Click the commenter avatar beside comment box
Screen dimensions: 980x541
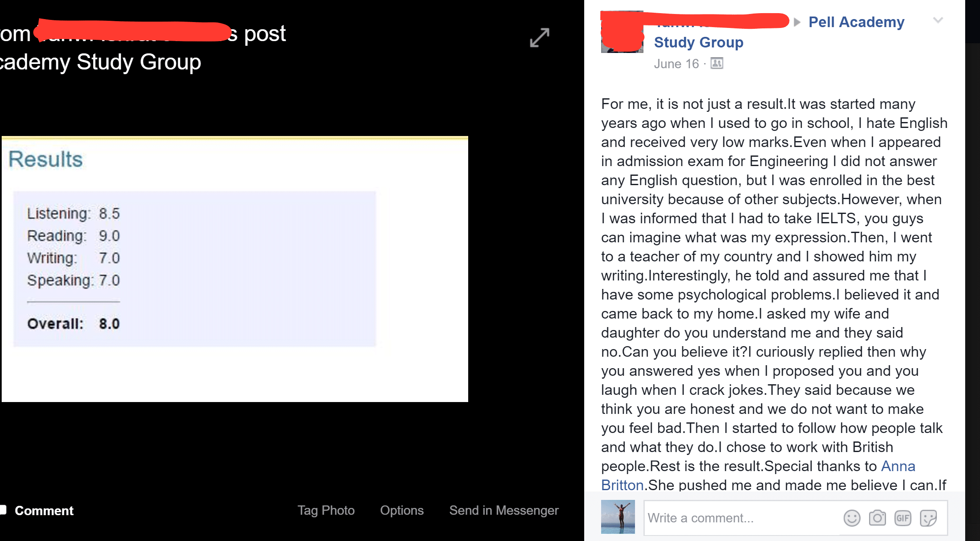tap(618, 517)
